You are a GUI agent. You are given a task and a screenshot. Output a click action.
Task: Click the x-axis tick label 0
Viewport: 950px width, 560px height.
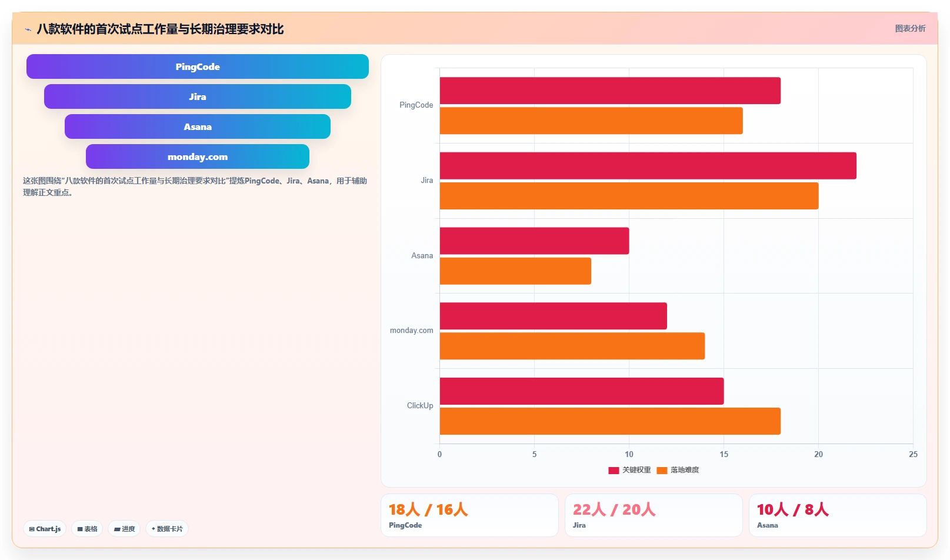(439, 454)
